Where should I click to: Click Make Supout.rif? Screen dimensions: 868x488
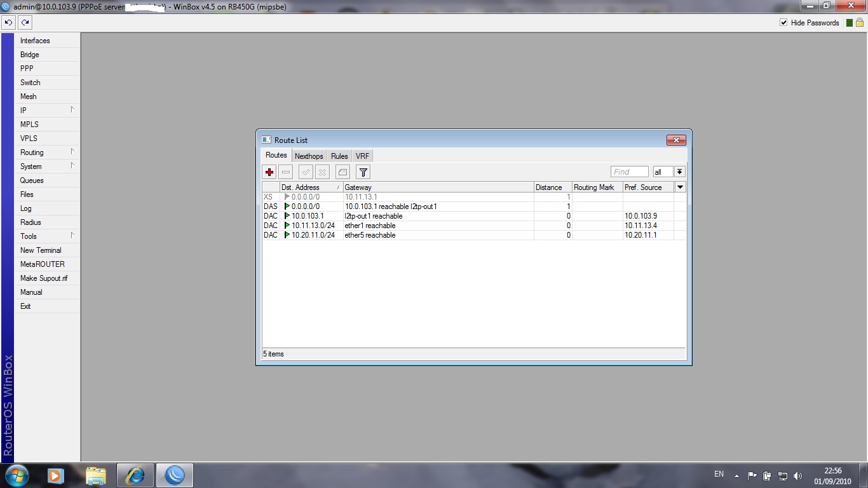point(47,278)
